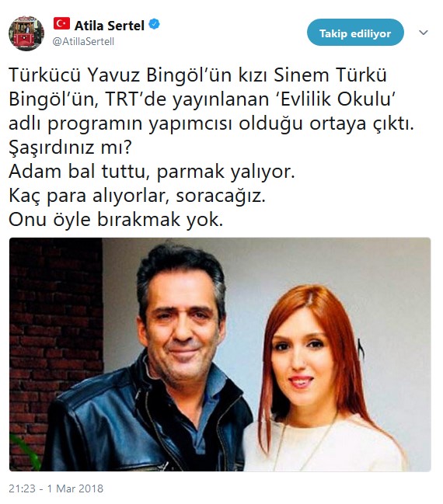Click the green leaf in the photo's corner
This screenshot has height=504, width=443.
point(26,450)
